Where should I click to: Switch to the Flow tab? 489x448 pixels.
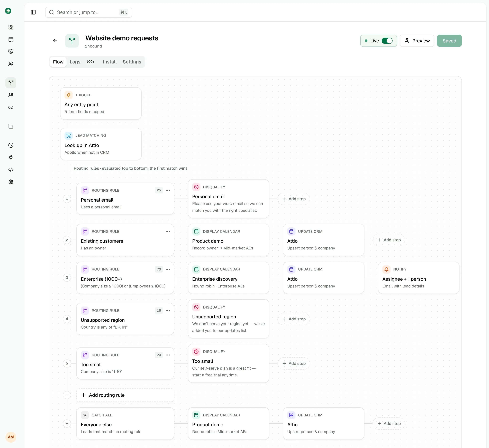coord(58,62)
